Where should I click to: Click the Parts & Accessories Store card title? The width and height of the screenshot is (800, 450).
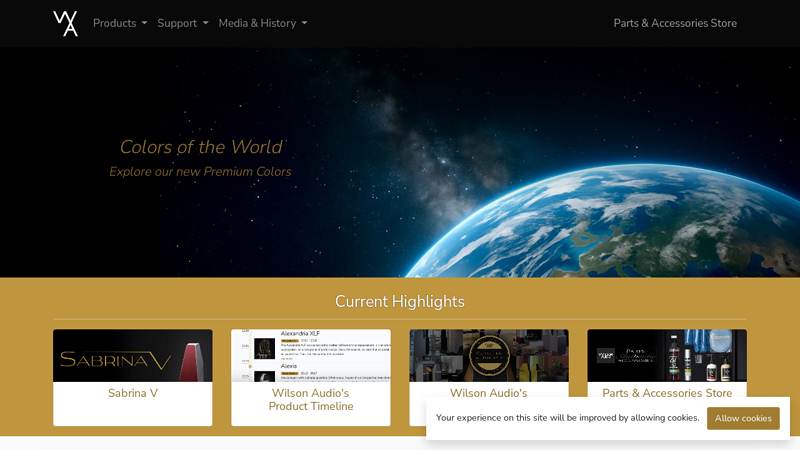coord(666,393)
